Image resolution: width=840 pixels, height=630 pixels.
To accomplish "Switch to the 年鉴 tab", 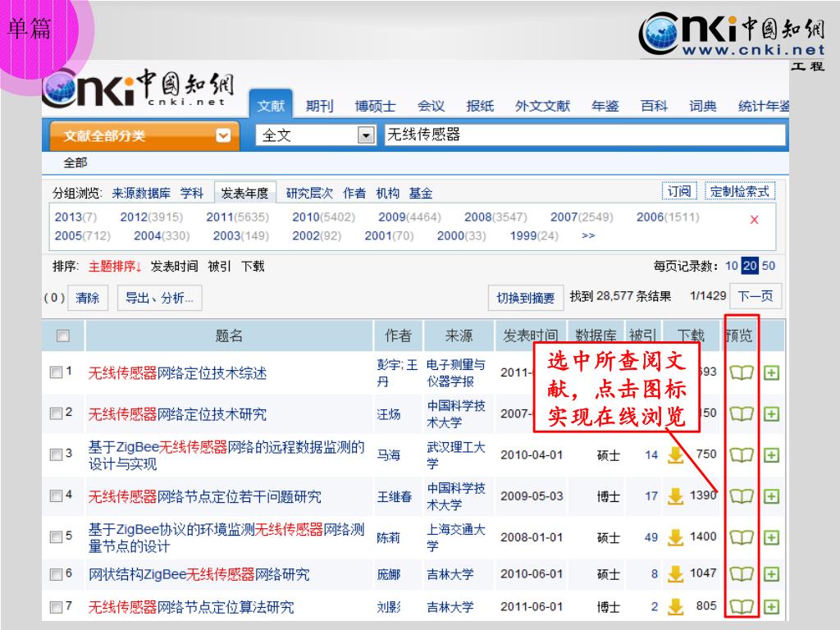I will click(x=605, y=106).
